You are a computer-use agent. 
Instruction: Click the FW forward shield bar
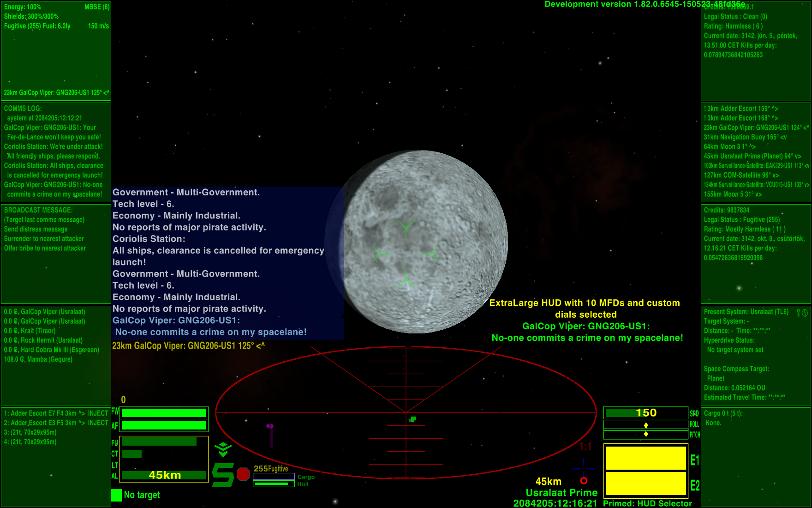[164, 413]
